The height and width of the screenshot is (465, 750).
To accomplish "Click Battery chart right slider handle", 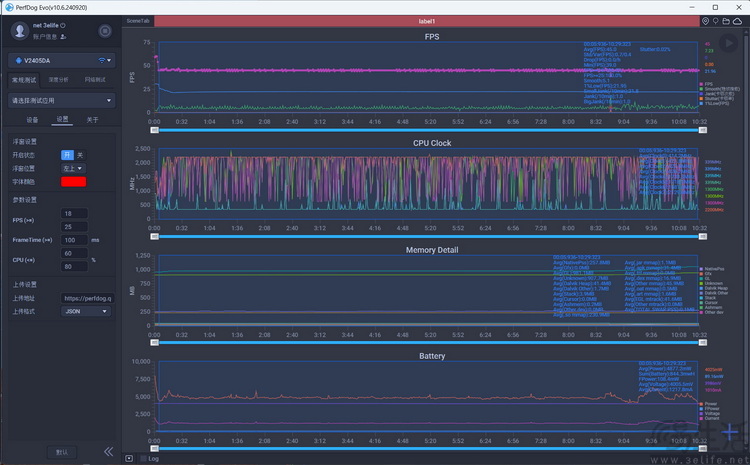I will 703,448.
